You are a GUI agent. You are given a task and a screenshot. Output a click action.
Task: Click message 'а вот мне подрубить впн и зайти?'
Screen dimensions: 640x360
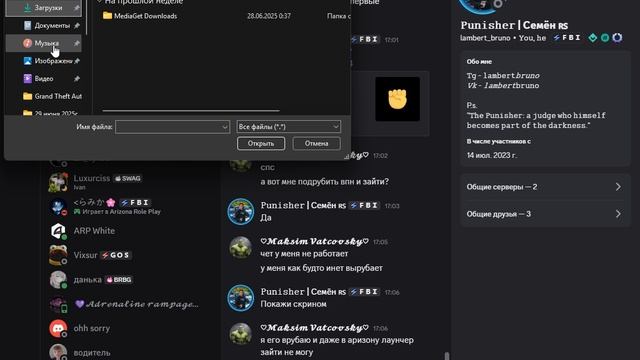[x=324, y=182]
